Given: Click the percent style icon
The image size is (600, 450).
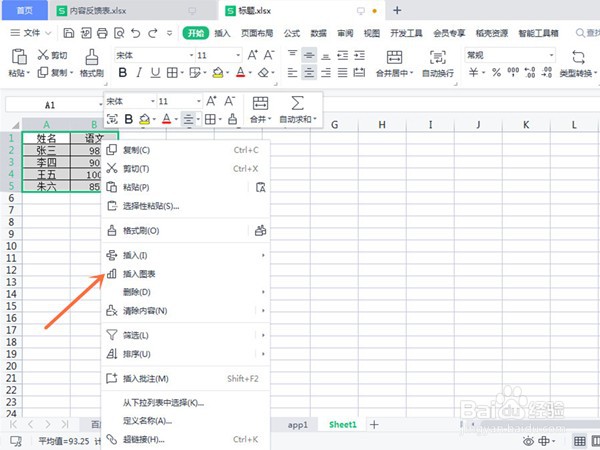Looking at the screenshot, I should [x=497, y=72].
